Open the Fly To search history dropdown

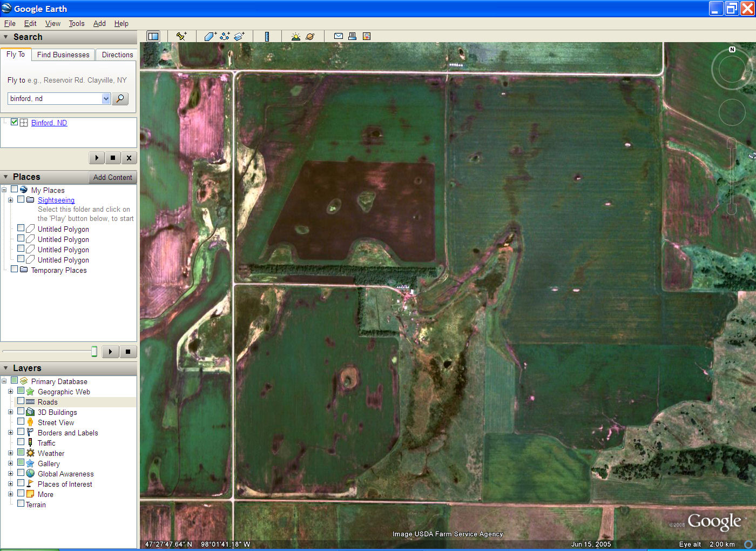pos(106,98)
